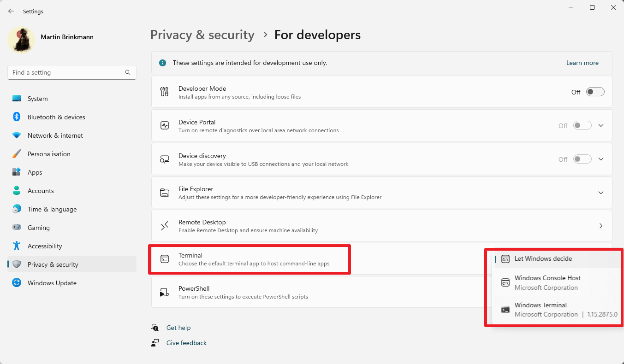Open Remote Desktop settings via right chevron

tap(601, 226)
